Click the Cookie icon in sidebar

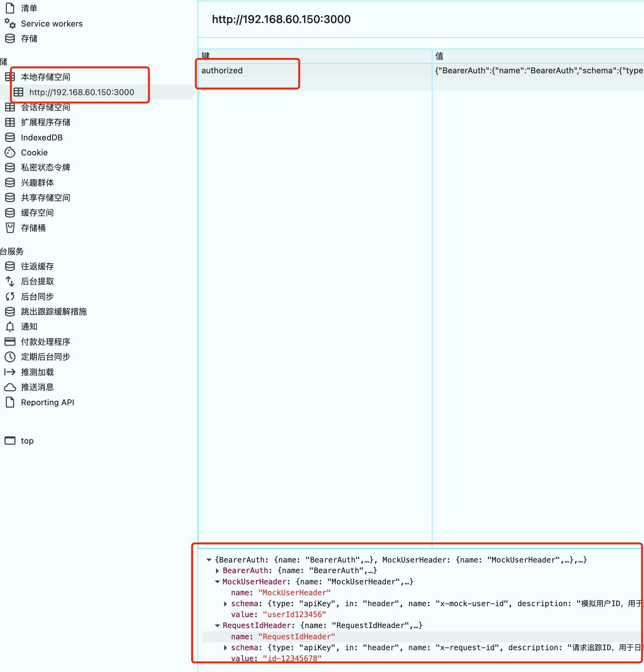click(10, 152)
